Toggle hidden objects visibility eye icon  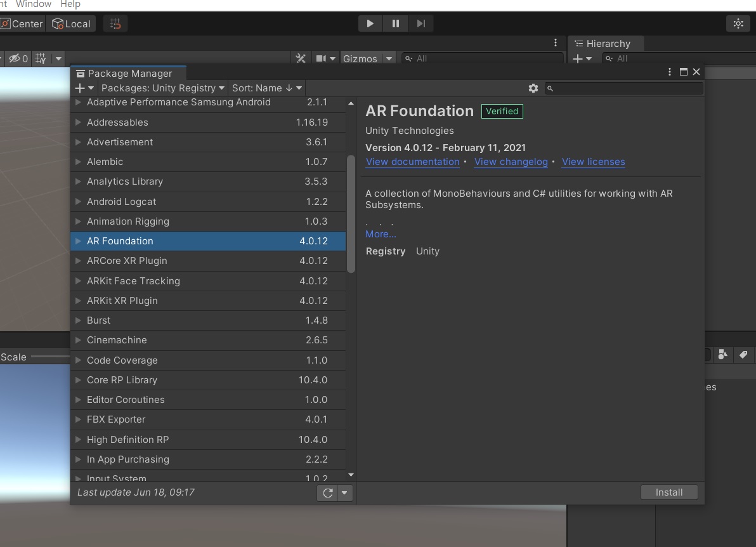[18, 58]
